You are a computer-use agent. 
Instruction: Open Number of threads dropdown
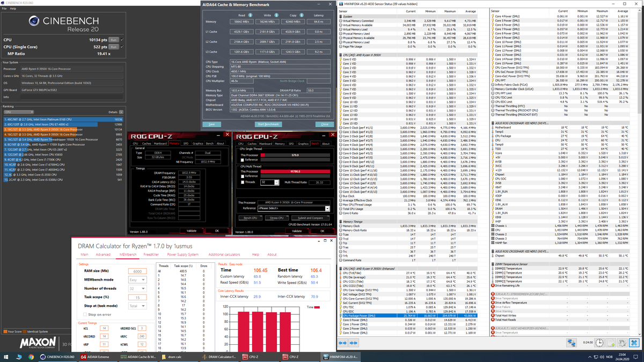click(x=137, y=289)
